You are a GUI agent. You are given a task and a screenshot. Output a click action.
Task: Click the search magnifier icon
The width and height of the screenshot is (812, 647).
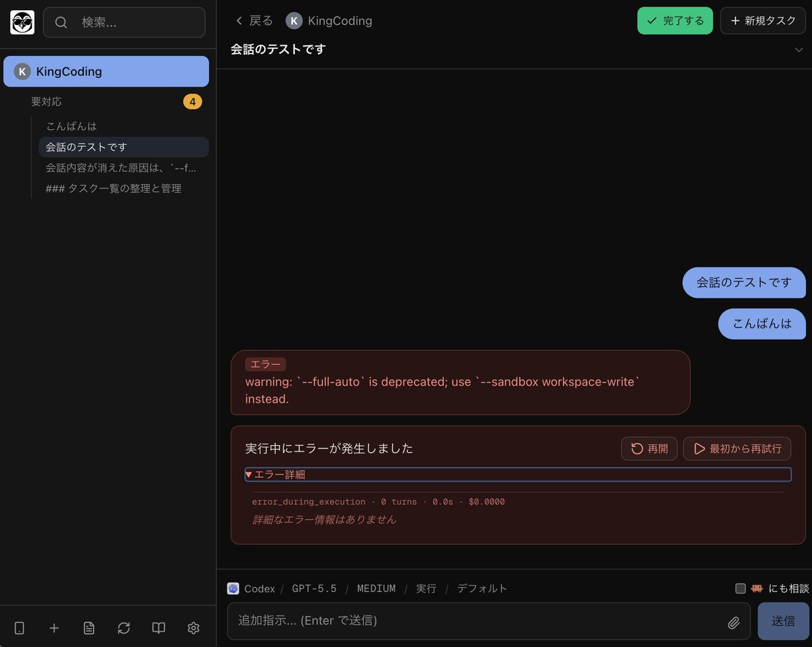pos(61,22)
